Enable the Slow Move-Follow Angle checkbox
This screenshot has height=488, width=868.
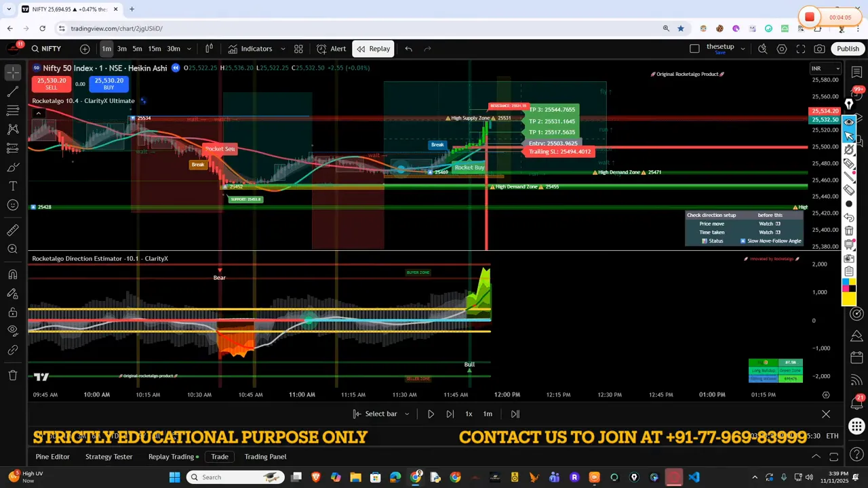click(x=743, y=241)
